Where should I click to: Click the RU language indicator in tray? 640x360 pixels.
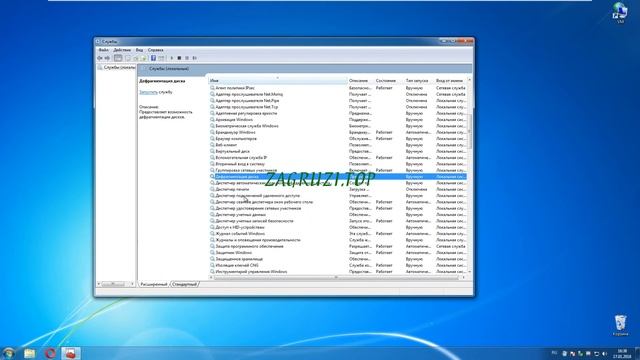554,353
